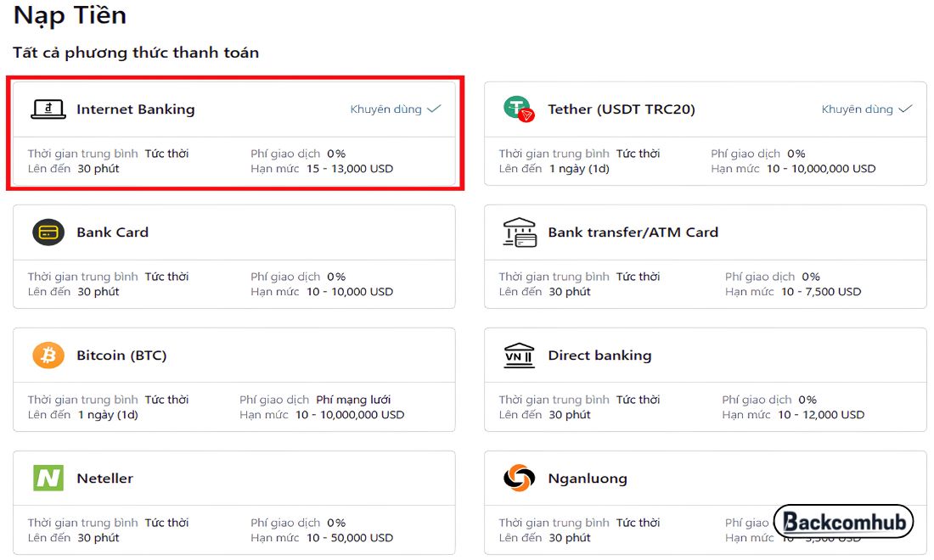Click '1 ngày (1d)' in Tether card
Viewport: 934px width, 560px height.
coord(579,169)
